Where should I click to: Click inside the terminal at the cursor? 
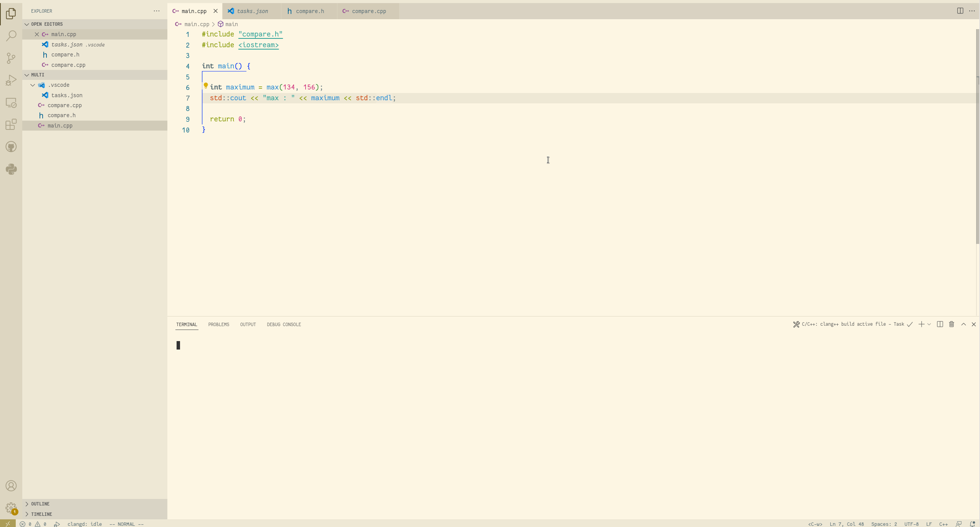click(x=178, y=345)
